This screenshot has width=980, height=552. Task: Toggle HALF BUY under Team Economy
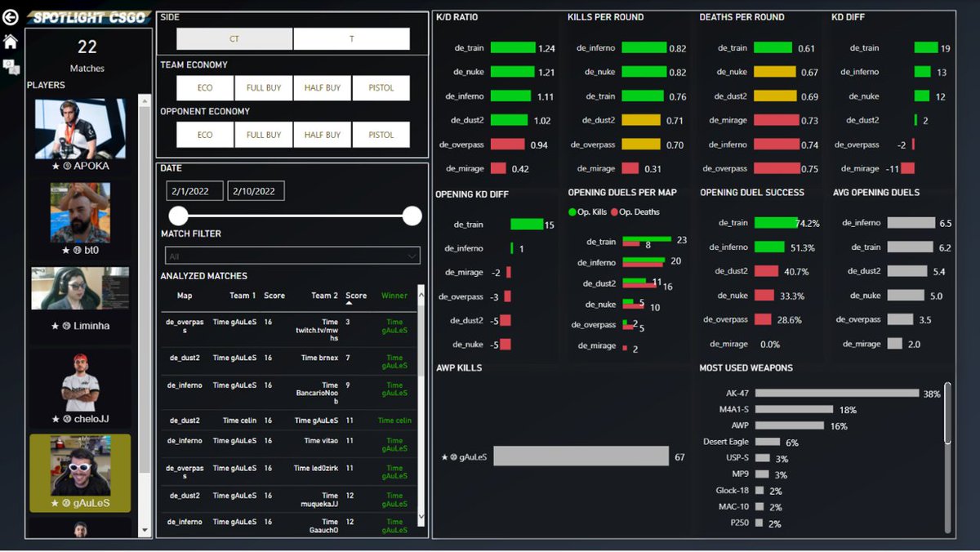(x=323, y=88)
